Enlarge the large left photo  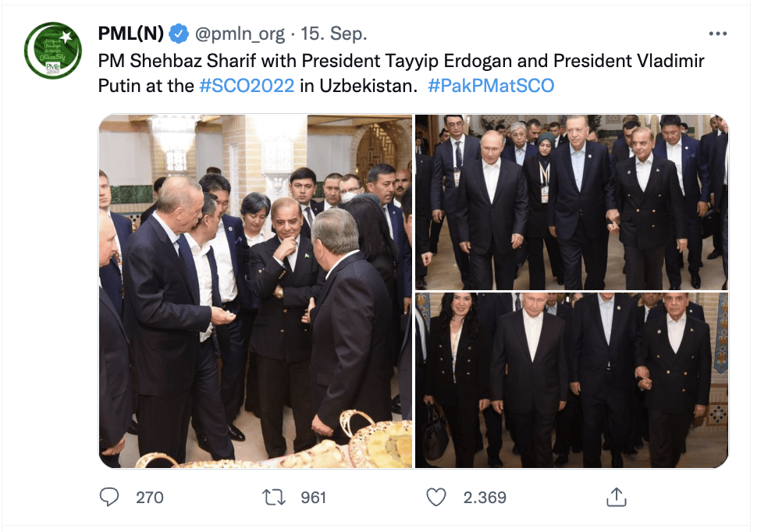pos(255,291)
